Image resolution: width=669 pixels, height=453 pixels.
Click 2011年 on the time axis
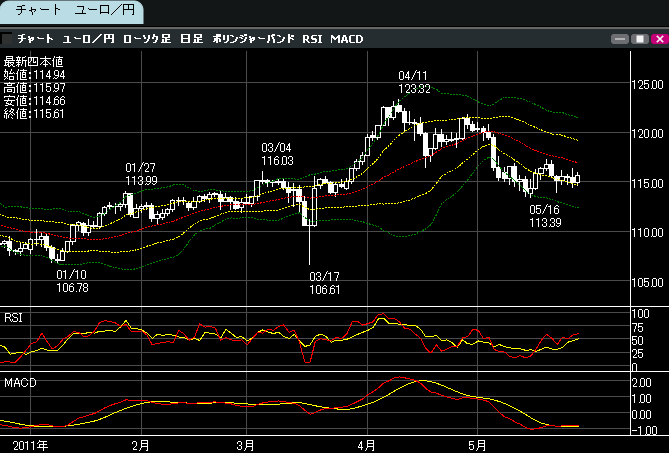pyautogui.click(x=30, y=443)
